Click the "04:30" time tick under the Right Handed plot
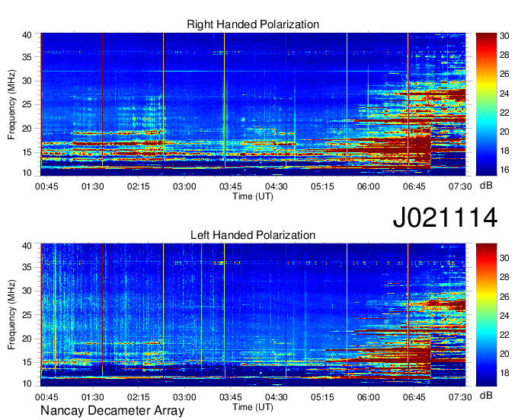Screen dimensions: 518x420 (277, 186)
